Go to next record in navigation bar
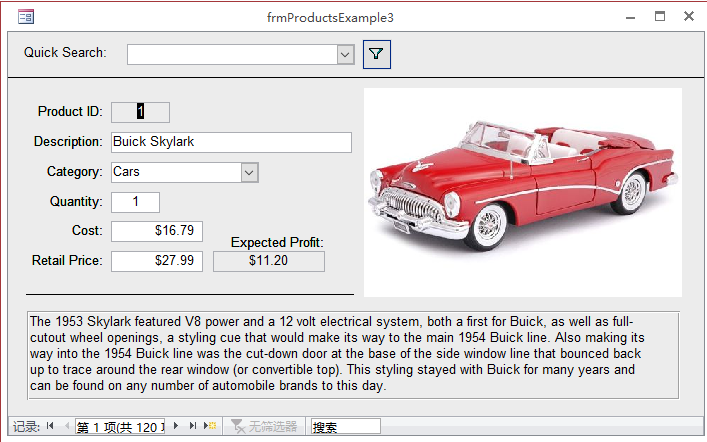Screen dimensions: 707x442 [176, 426]
